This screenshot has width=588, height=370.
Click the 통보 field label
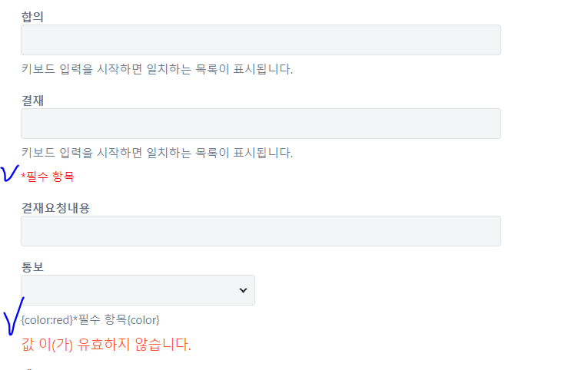click(x=32, y=267)
